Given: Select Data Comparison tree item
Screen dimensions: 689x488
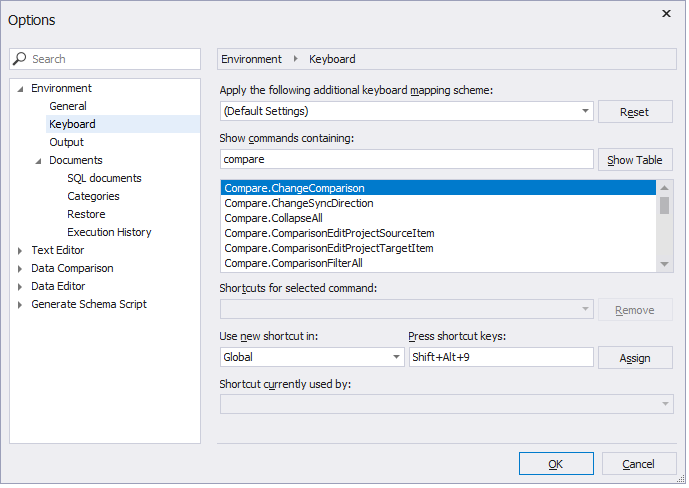Looking at the screenshot, I should point(72,268).
